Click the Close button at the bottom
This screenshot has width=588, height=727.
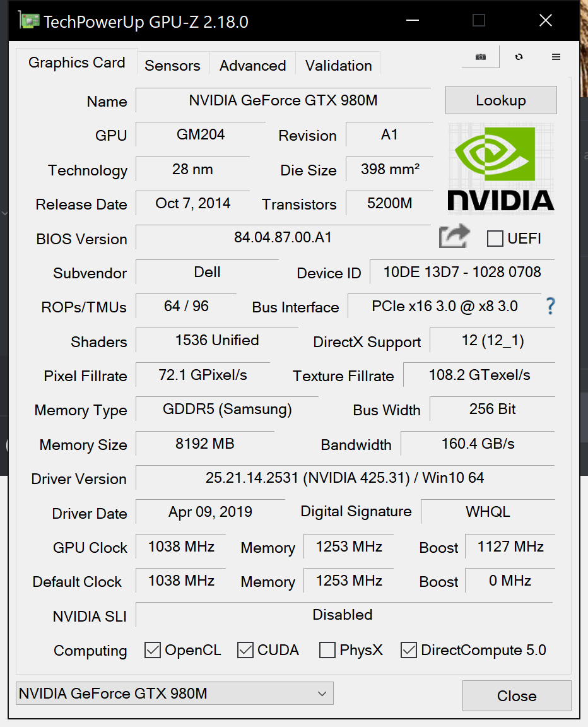pyautogui.click(x=517, y=696)
